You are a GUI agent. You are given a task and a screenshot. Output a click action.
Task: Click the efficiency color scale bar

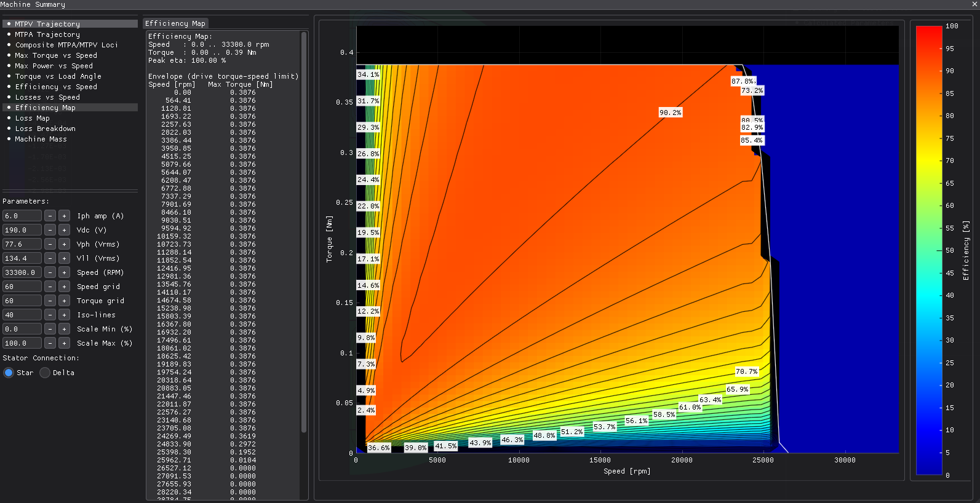point(929,250)
